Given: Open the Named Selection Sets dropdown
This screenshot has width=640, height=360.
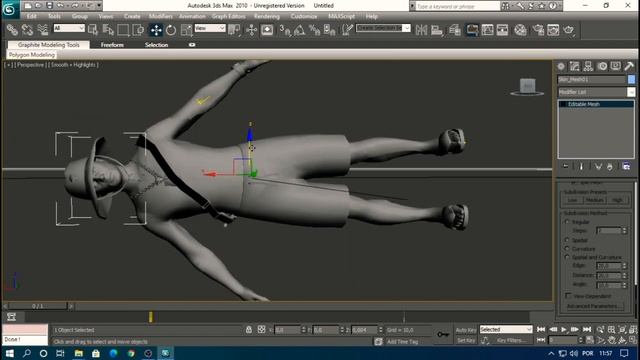Looking at the screenshot, I should (x=383, y=28).
